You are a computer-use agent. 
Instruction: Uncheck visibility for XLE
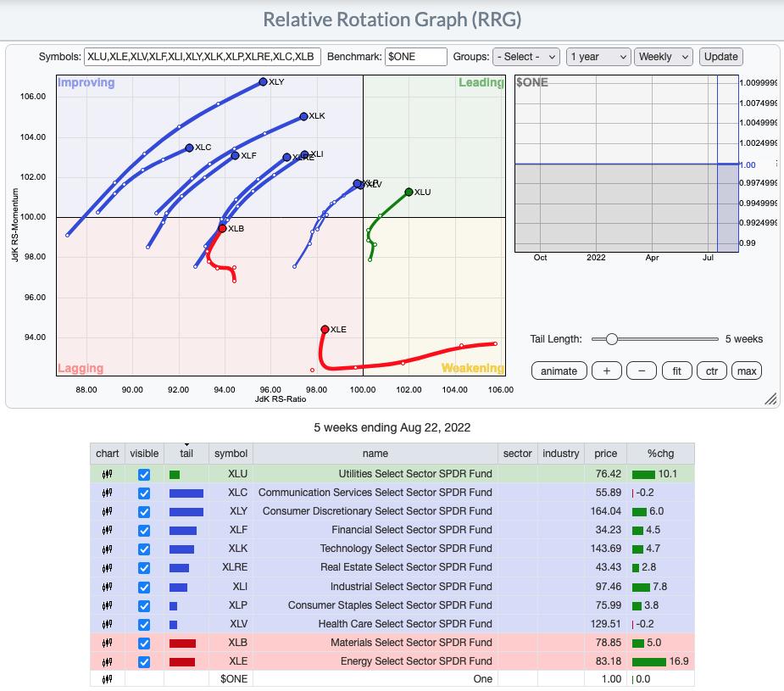click(x=144, y=662)
